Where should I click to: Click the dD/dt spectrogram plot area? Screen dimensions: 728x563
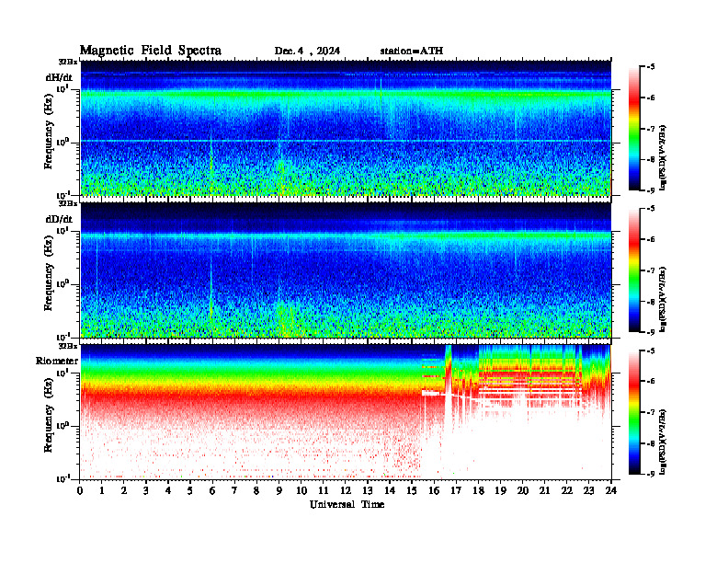346,270
